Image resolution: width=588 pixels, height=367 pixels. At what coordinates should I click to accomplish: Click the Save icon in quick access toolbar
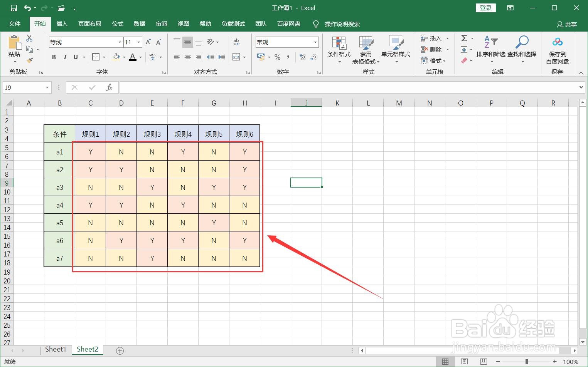(14, 8)
